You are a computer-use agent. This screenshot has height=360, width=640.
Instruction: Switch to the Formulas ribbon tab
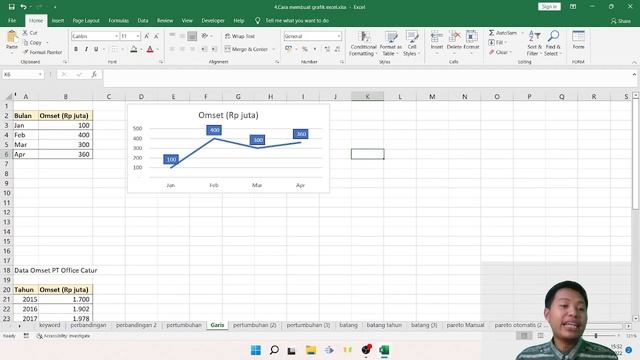pyautogui.click(x=118, y=20)
